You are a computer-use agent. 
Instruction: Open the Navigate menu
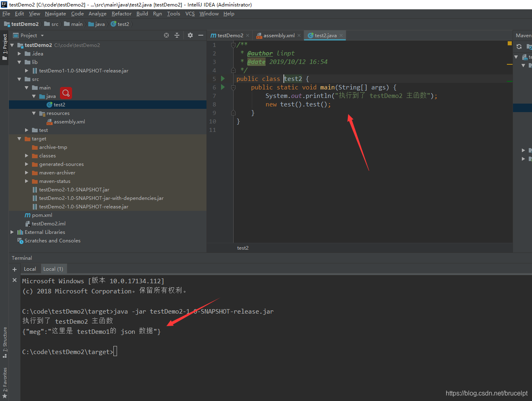click(55, 14)
